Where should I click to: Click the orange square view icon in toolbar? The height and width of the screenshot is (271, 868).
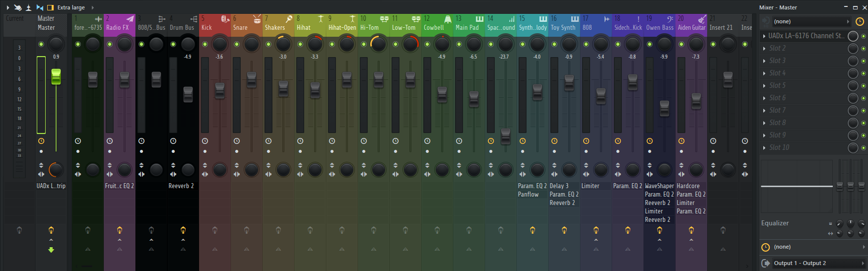click(50, 7)
